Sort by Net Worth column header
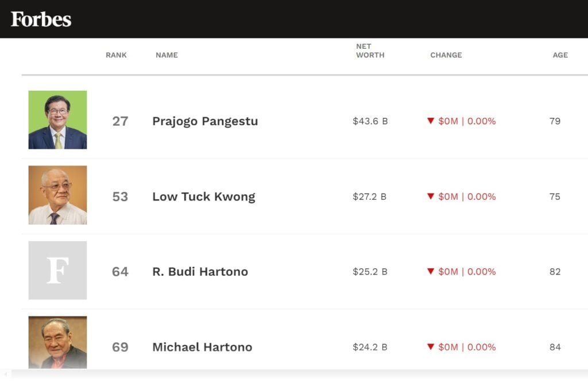This screenshot has height=382, width=588. [x=370, y=51]
